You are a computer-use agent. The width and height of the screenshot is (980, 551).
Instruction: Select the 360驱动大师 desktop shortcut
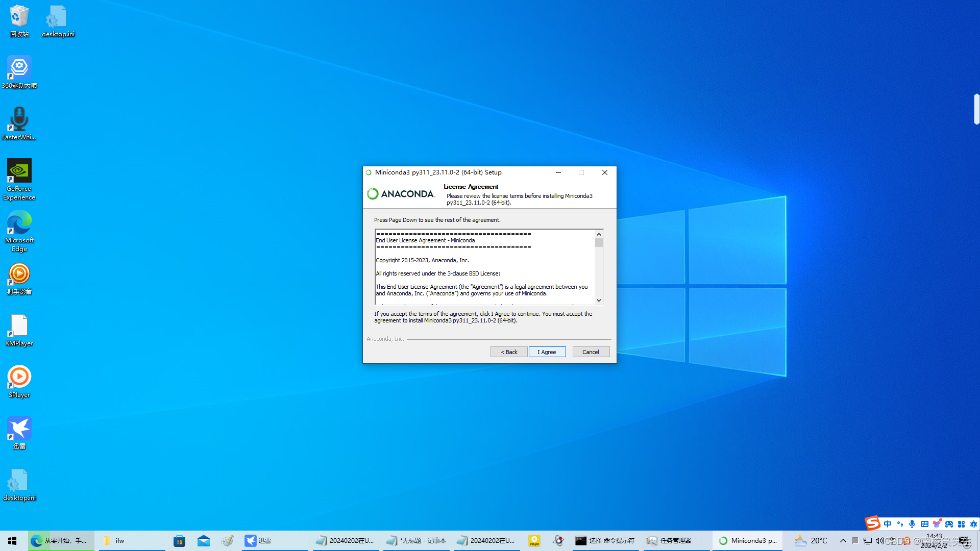[x=19, y=72]
